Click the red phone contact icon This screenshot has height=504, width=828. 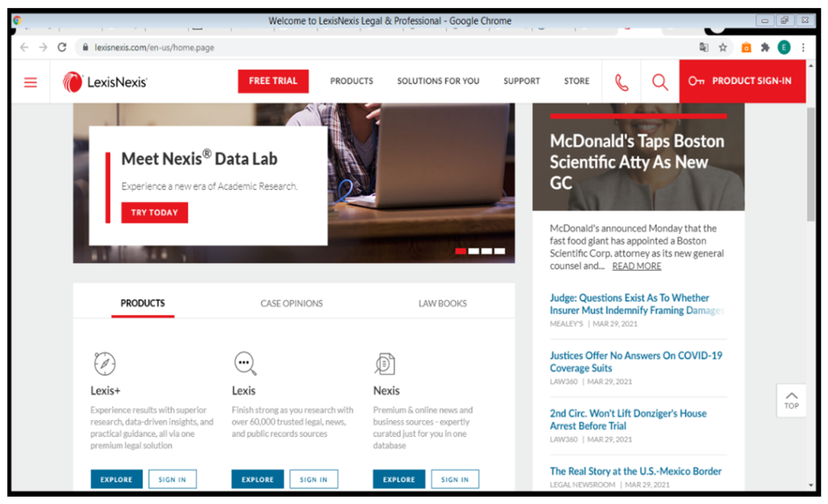click(x=621, y=82)
